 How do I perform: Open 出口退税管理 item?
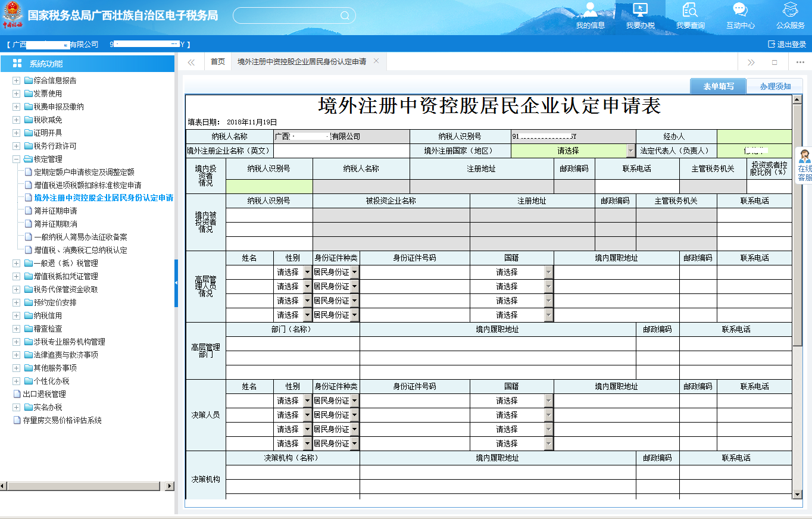tap(44, 394)
